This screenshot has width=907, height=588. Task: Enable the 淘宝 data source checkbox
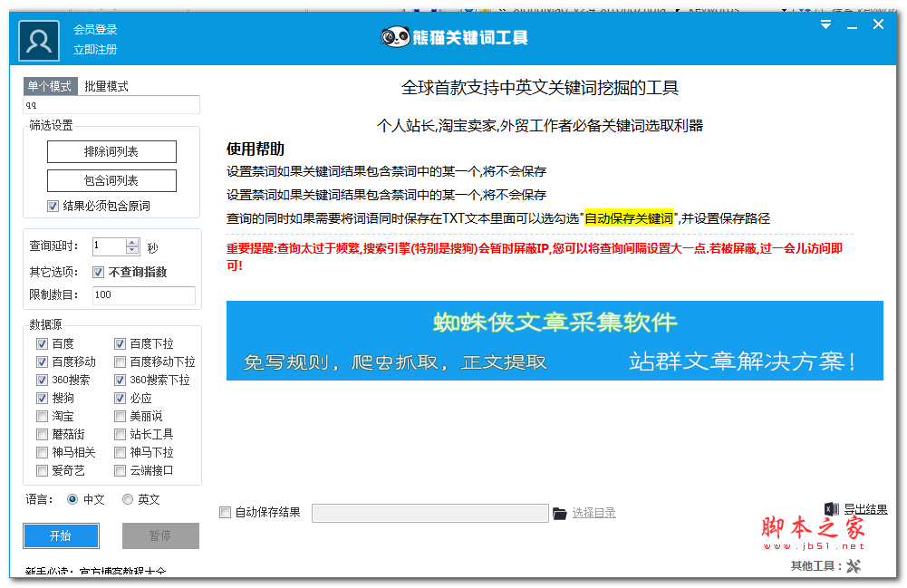pos(42,416)
